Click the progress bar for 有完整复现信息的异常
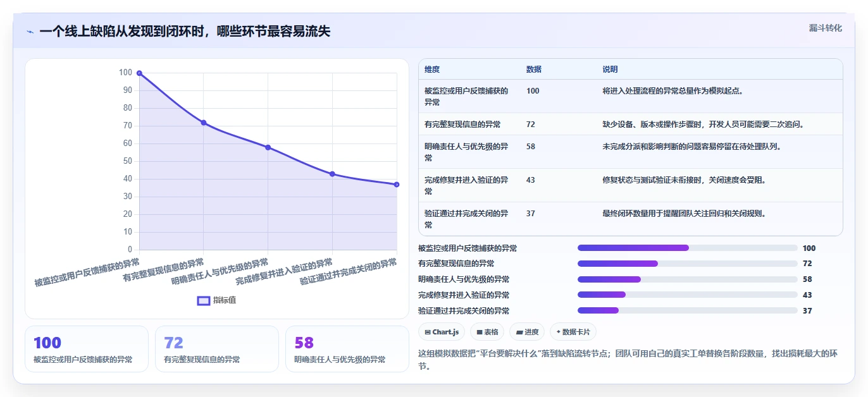 pos(688,264)
